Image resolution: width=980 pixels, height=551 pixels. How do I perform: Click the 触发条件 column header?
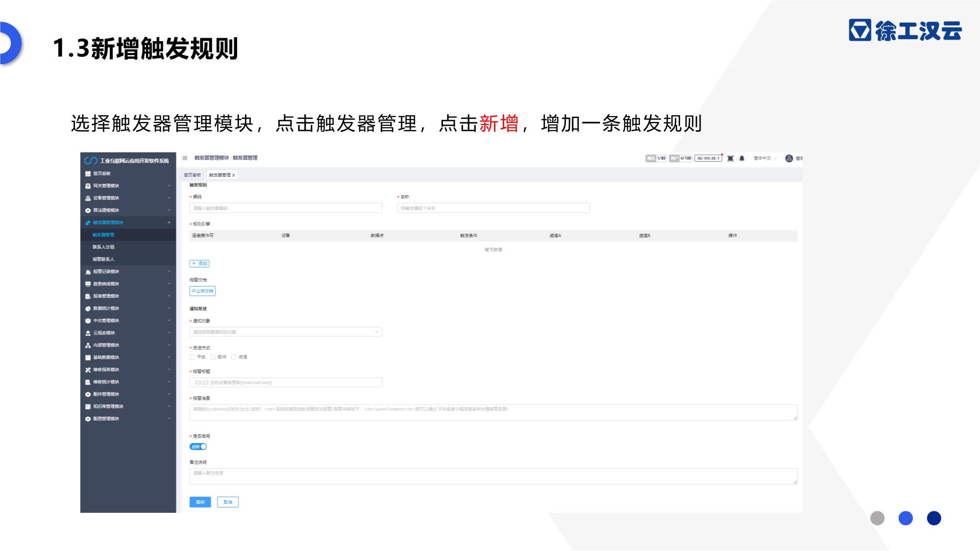468,236
